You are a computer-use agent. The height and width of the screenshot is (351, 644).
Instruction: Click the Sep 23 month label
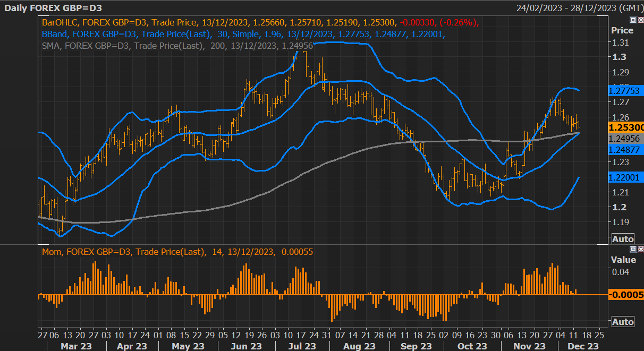pos(416,346)
